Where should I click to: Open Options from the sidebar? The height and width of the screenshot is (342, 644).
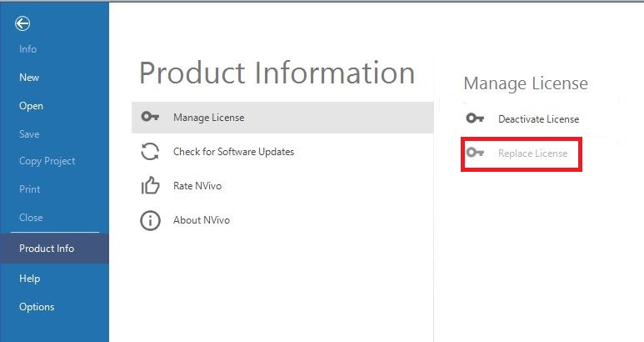[37, 307]
